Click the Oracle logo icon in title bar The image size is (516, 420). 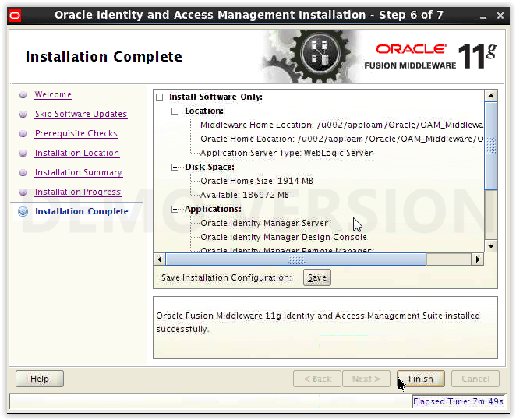[x=15, y=16]
